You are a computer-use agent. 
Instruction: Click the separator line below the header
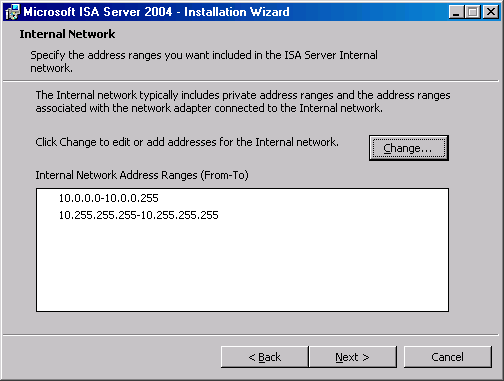251,81
